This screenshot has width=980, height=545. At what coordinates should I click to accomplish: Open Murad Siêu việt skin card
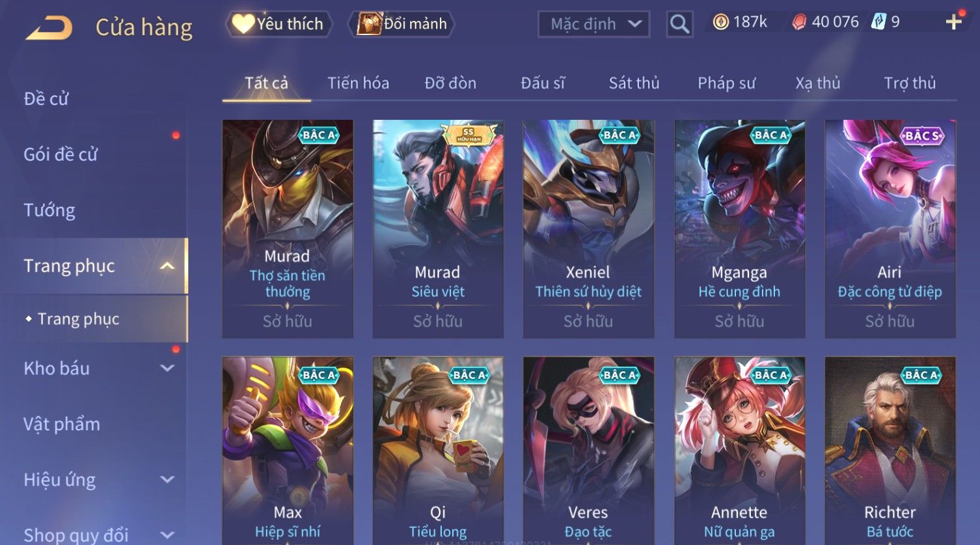pyautogui.click(x=437, y=229)
